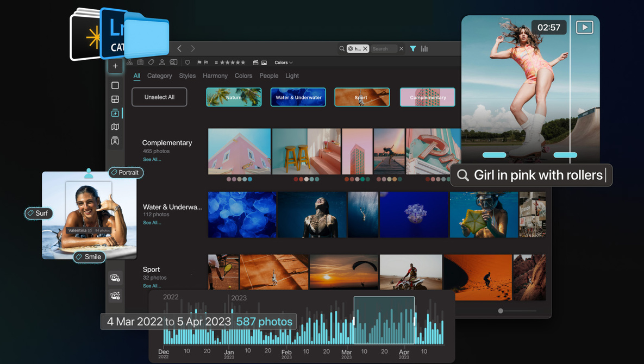Click the Smile tag label
This screenshot has height=364, width=644.
(90, 257)
